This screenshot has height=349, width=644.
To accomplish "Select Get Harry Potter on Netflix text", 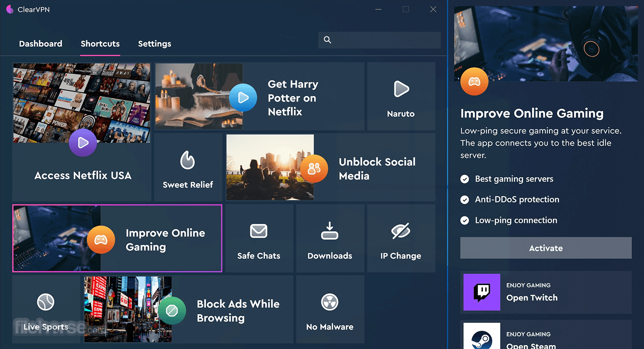I will [x=293, y=98].
